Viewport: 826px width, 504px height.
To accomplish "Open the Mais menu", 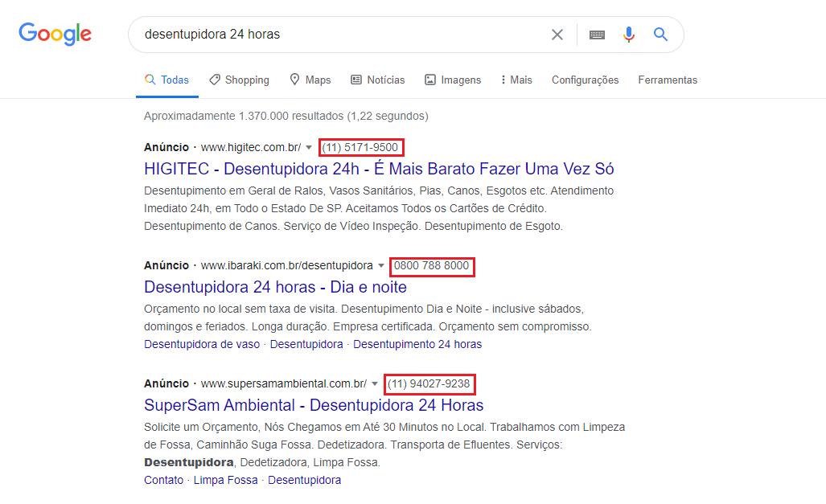I will coord(516,80).
